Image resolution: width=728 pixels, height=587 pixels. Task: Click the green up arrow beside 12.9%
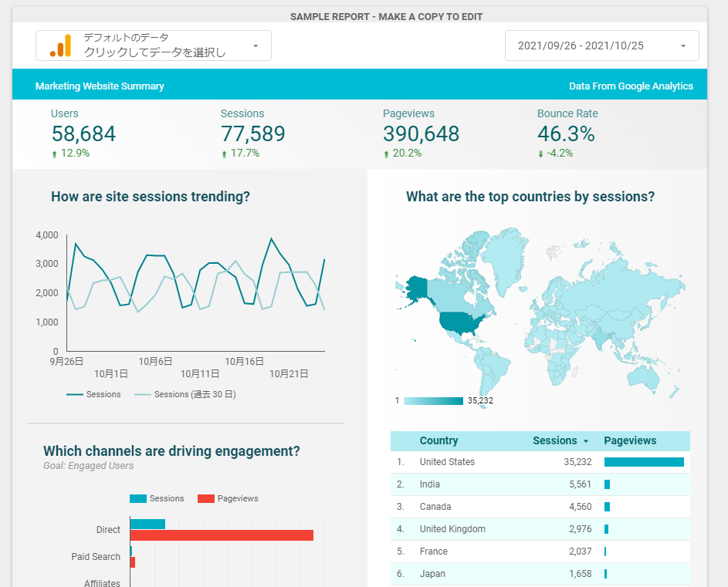[54, 154]
